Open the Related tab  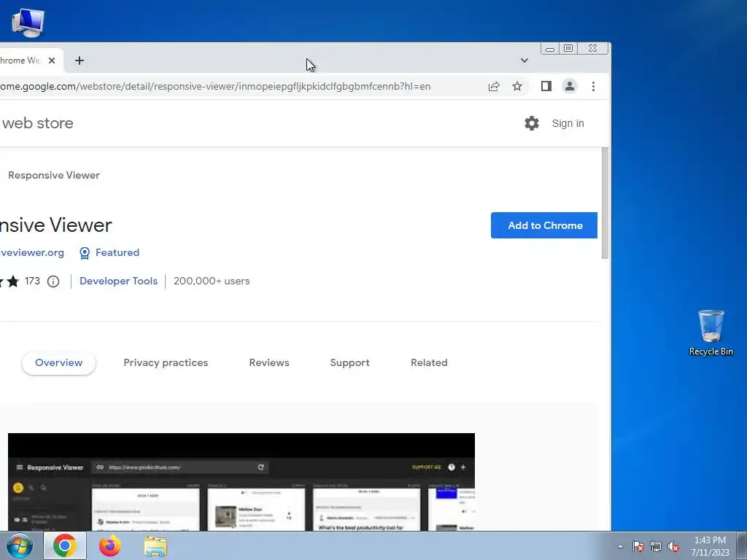(429, 363)
